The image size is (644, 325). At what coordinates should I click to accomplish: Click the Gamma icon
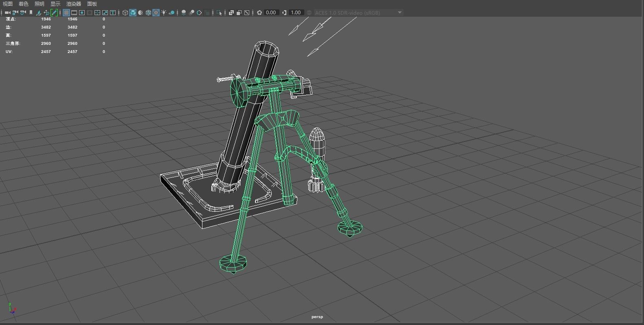[284, 13]
